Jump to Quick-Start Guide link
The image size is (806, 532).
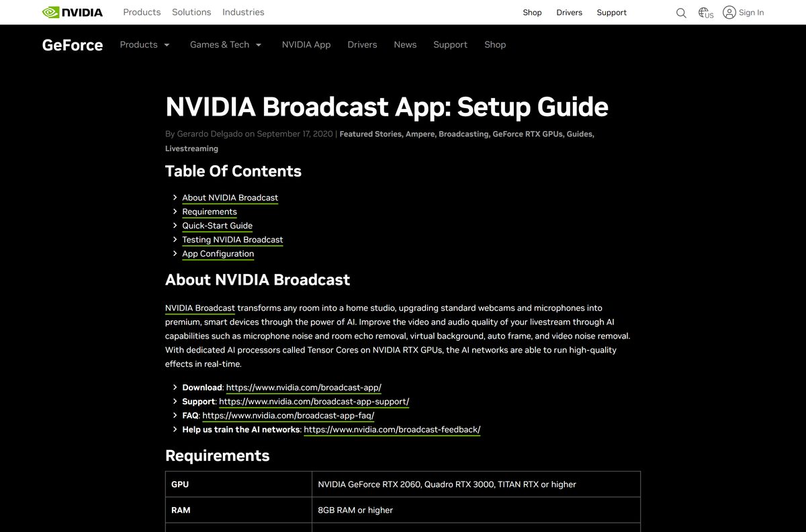218,226
